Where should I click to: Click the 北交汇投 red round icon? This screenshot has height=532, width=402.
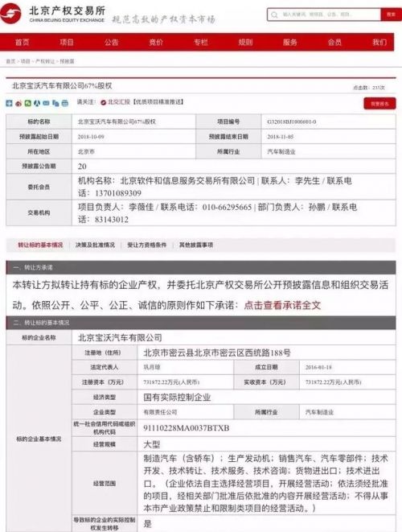[104, 102]
